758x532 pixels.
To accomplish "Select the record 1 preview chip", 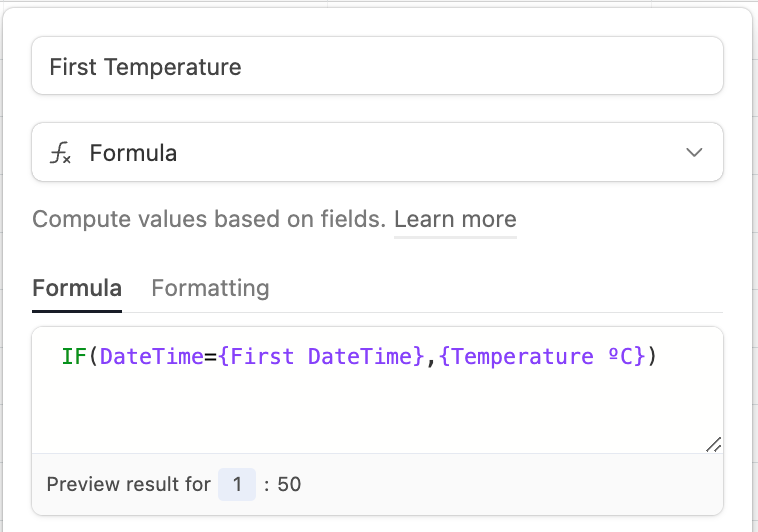I will point(237,484).
